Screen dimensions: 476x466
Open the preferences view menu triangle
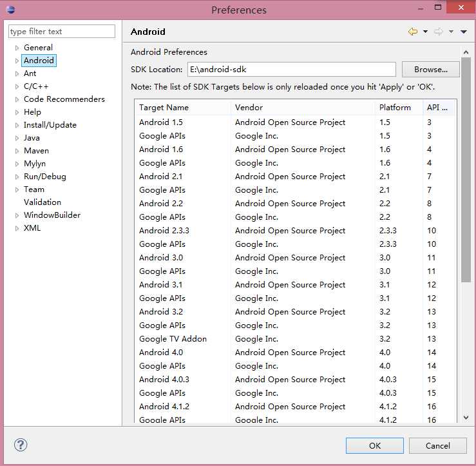(x=464, y=32)
